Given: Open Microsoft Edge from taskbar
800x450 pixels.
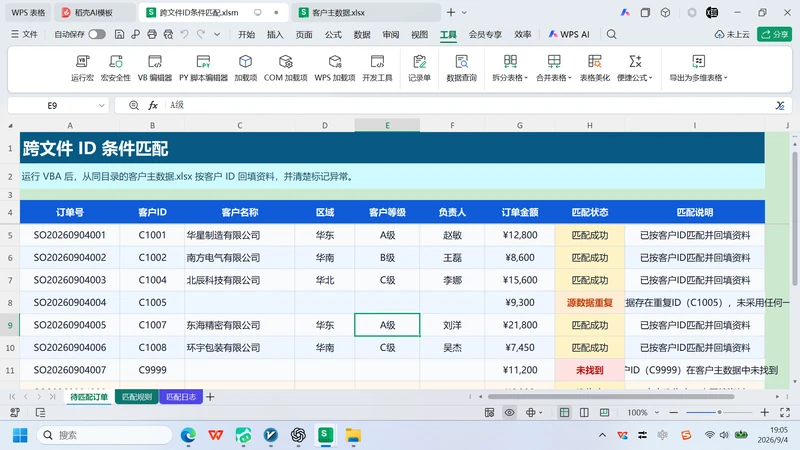Looking at the screenshot, I should point(188,435).
